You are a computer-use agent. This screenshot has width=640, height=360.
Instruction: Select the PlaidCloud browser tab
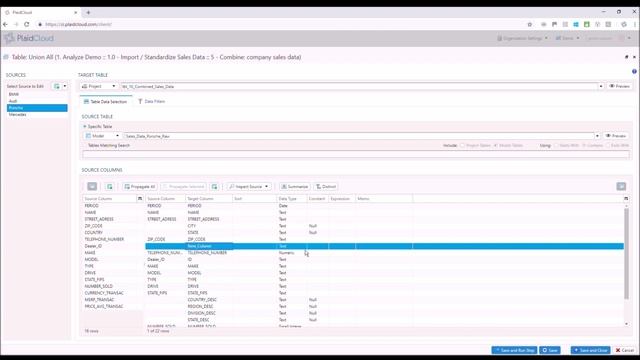click(x=40, y=13)
